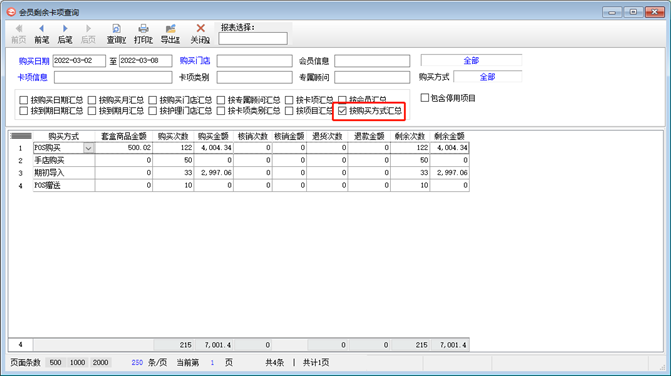Image resolution: width=671 pixels, height=376 pixels.
Task: Click the 购买日期 blue label link
Action: pos(34,61)
